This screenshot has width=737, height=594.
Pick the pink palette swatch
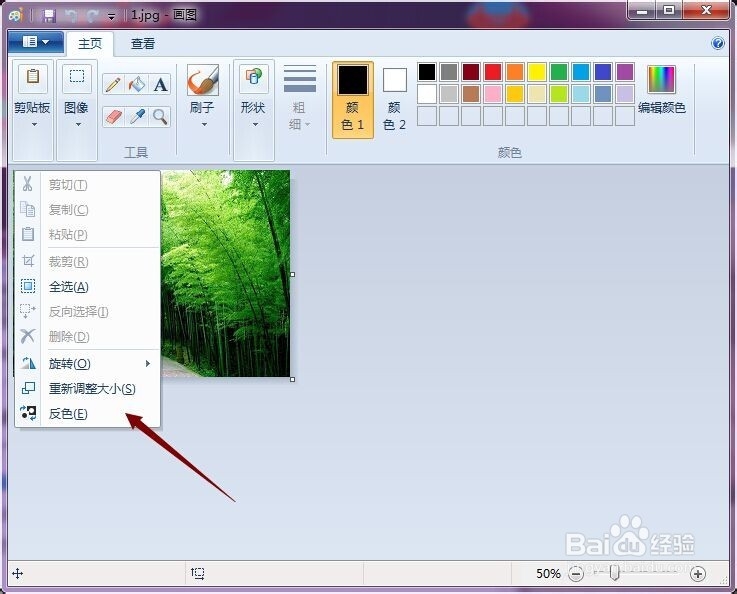[x=493, y=94]
